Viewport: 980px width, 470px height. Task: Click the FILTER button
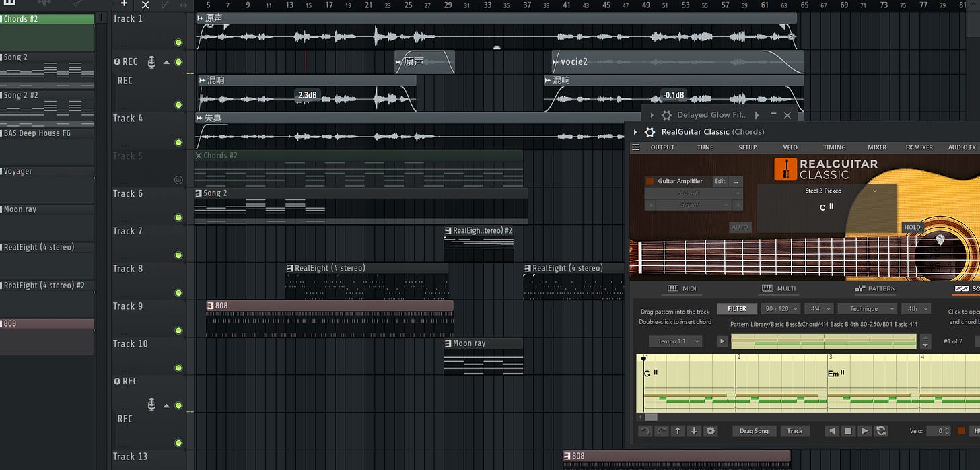coord(737,308)
